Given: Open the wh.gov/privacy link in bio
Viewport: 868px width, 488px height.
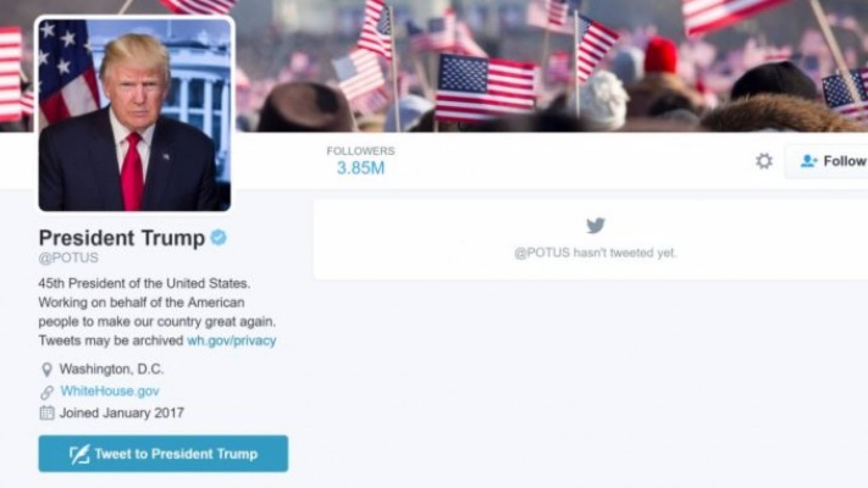Looking at the screenshot, I should [x=231, y=340].
